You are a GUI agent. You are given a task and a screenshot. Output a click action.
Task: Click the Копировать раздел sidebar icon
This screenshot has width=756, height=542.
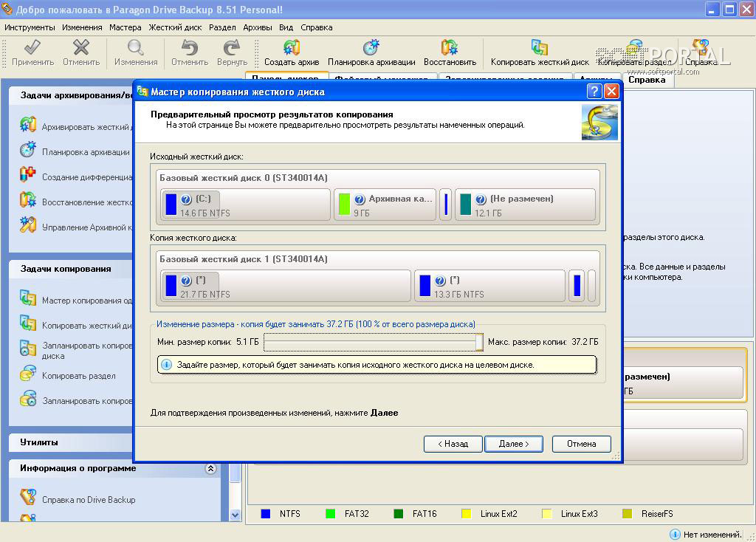pos(28,373)
